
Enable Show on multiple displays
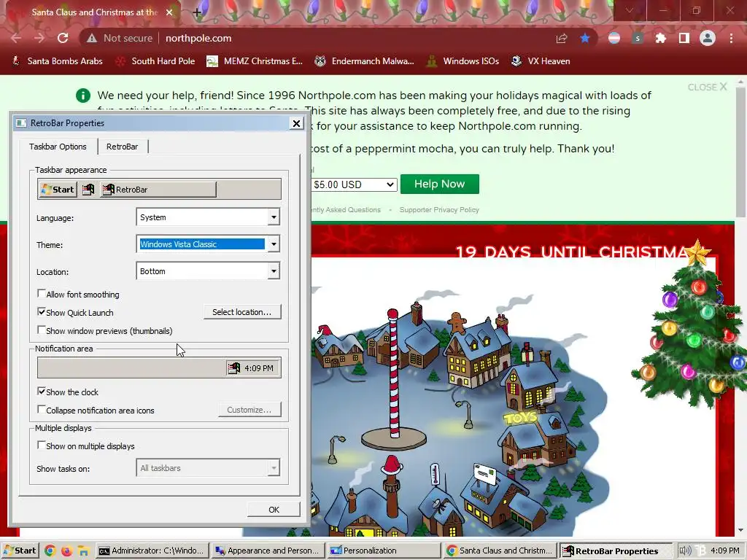(x=42, y=446)
